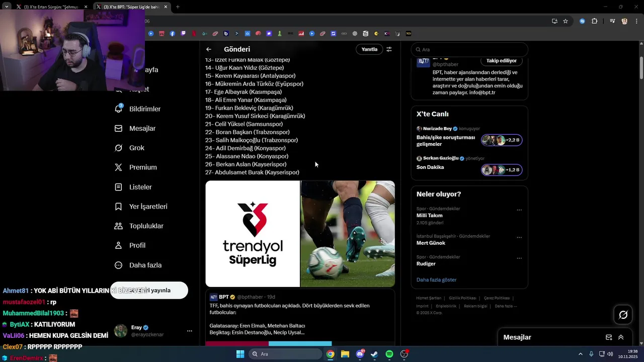
Task: Focus the X Ara search field
Action: pos(469,50)
